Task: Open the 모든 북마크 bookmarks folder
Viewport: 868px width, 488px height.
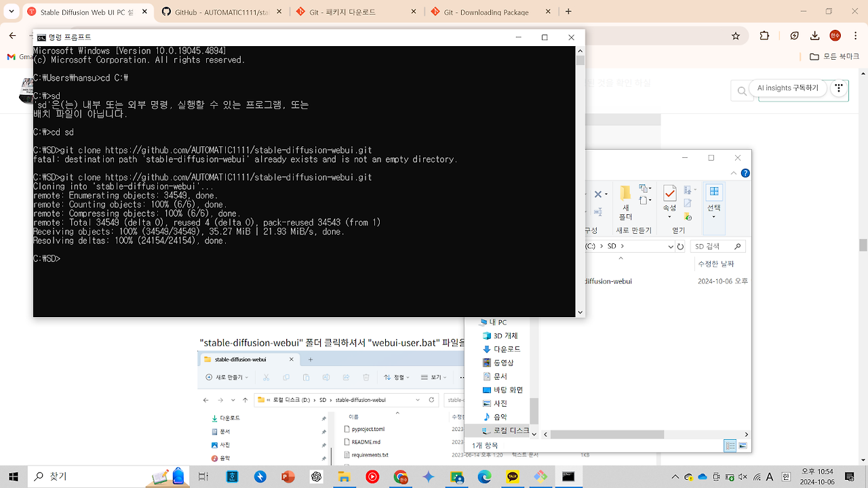Action: 834,57
